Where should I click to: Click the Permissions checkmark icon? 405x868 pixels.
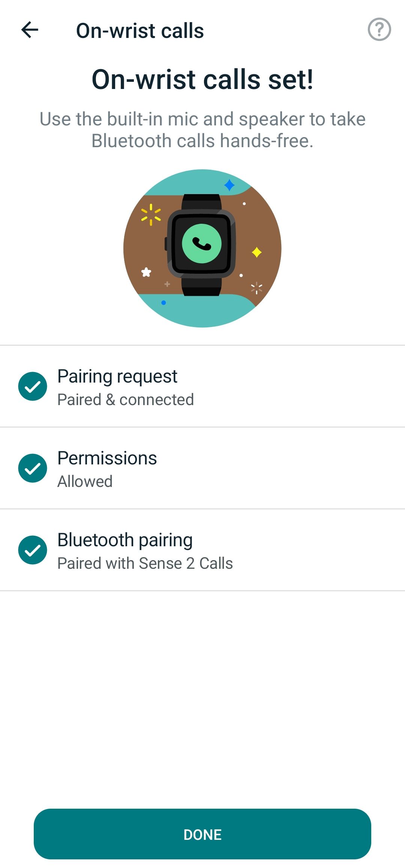point(33,468)
